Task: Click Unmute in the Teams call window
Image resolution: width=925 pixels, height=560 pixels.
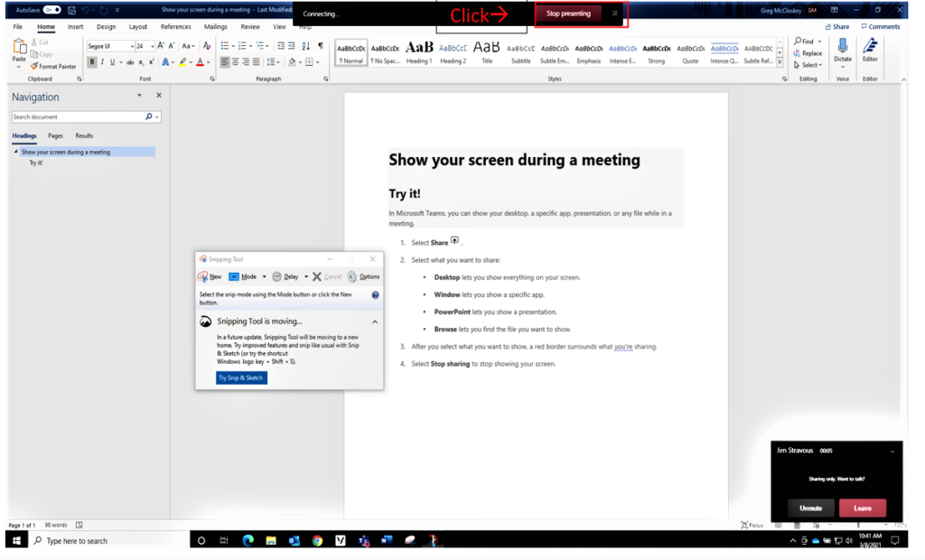Action: coord(810,509)
